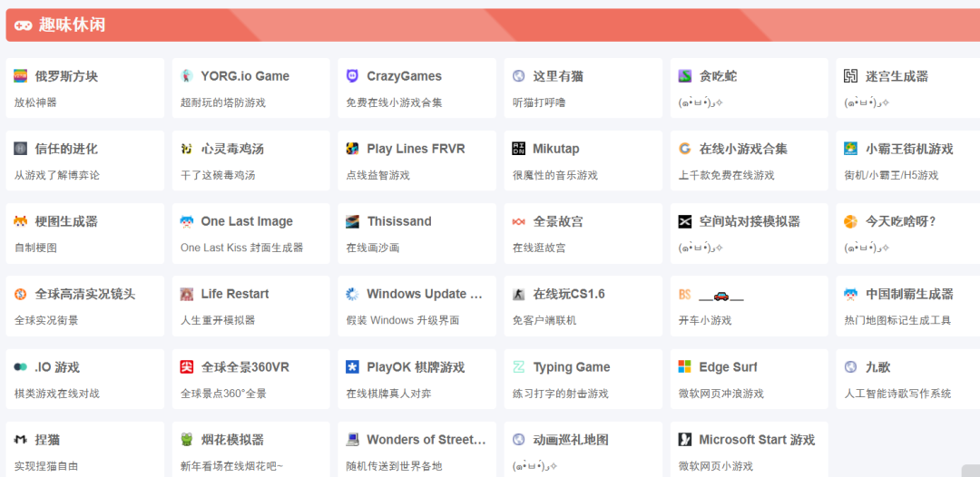Click the globe icon beside 这里有猫
The width and height of the screenshot is (980, 477).
[x=519, y=76]
